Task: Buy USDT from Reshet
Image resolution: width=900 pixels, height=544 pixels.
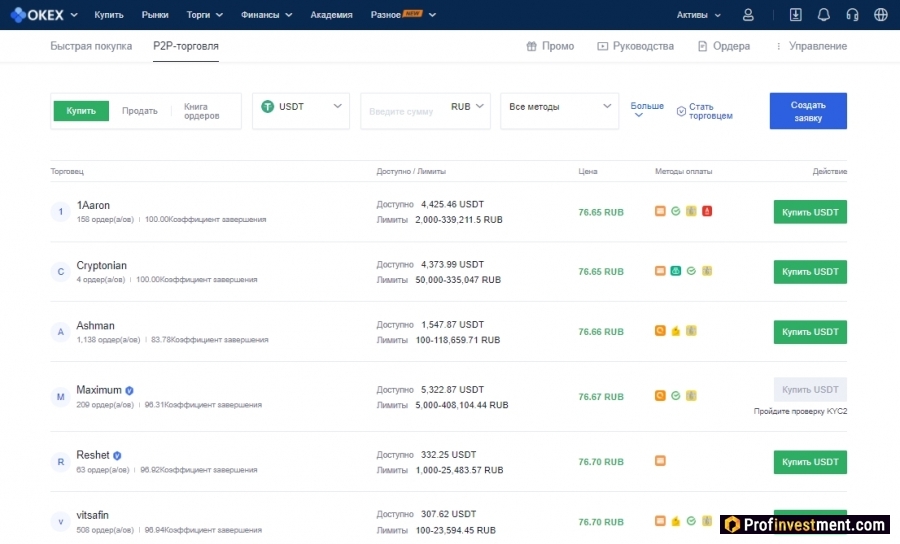Action: (810, 462)
